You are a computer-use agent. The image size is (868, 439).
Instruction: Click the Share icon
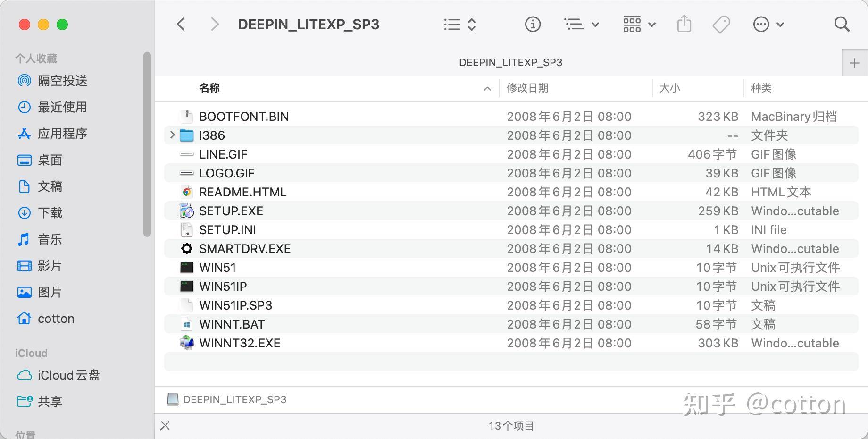684,24
